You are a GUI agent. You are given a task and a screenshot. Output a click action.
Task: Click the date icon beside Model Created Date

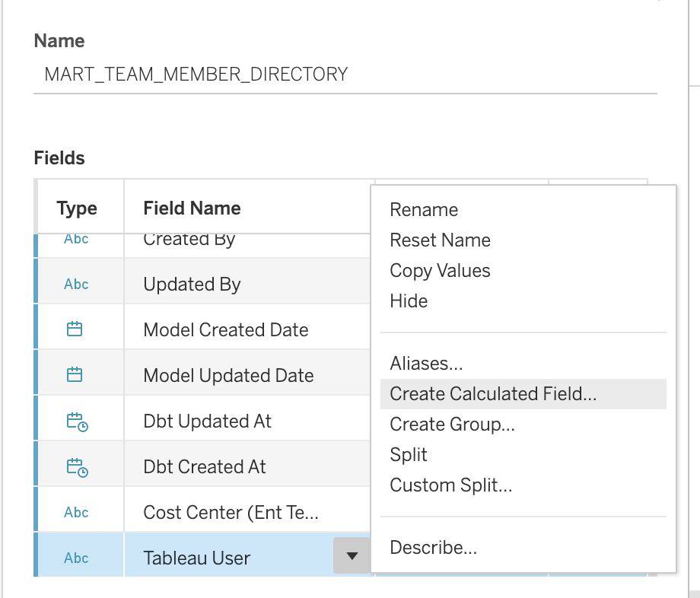(x=75, y=329)
